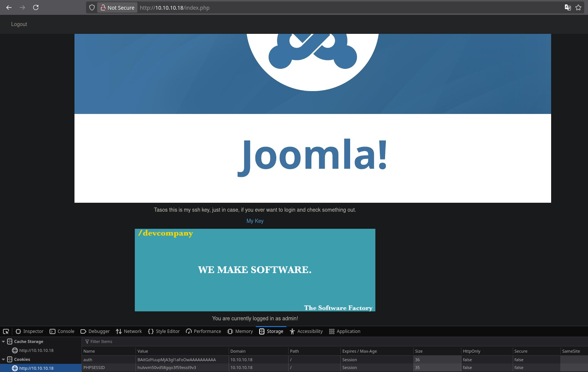This screenshot has height=372, width=588.
Task: Open the Inspector tab
Action: click(29, 331)
